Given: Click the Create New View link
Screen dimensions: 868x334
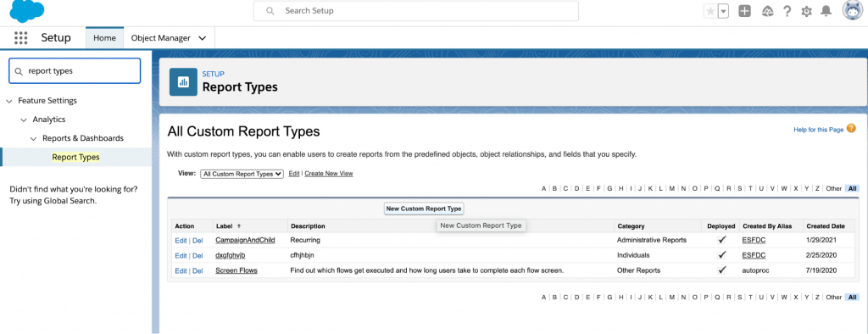Looking at the screenshot, I should coord(329,174).
